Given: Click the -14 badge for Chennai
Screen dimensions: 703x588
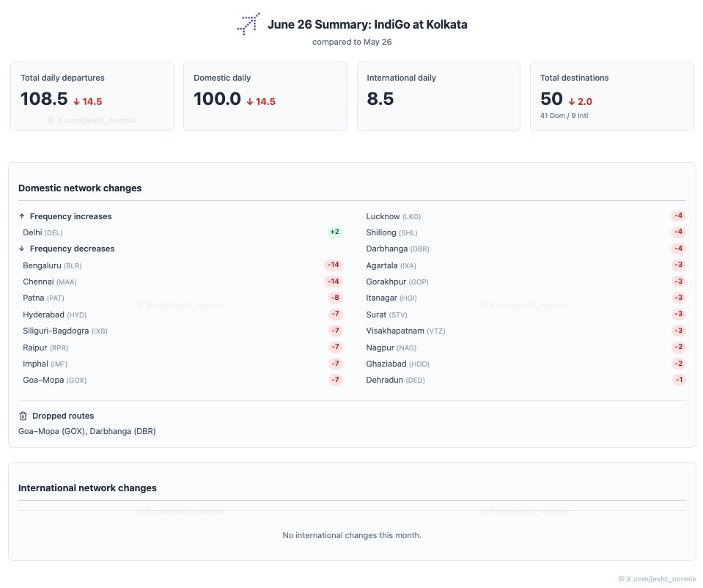Looking at the screenshot, I should point(333,282).
